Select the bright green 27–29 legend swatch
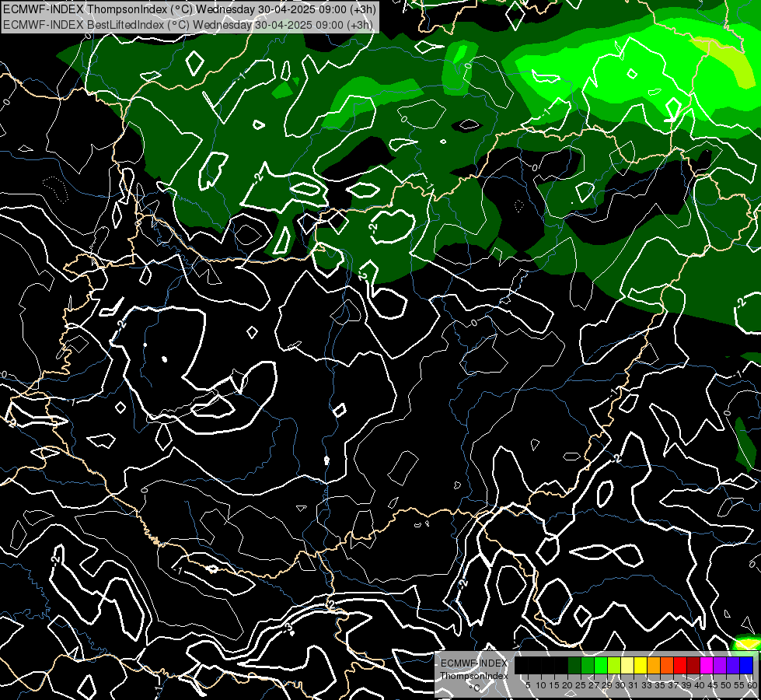This screenshot has width=761, height=700. click(601, 665)
